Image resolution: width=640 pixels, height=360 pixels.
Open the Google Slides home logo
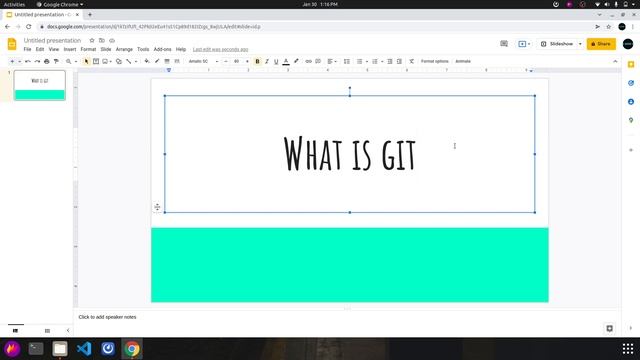tap(12, 44)
